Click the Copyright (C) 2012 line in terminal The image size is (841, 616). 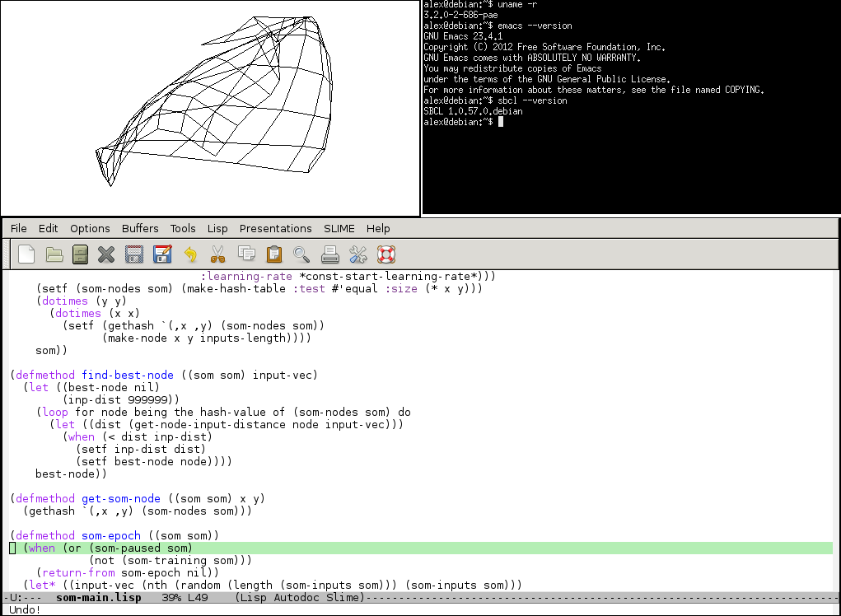[x=544, y=47]
